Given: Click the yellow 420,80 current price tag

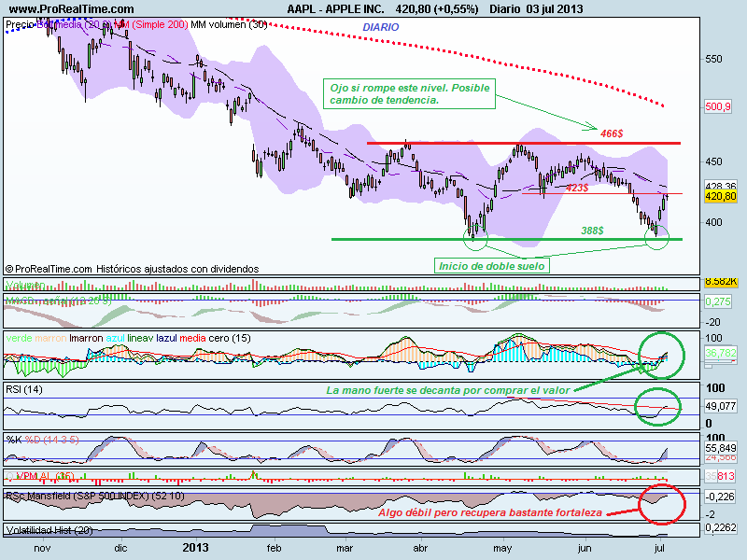Looking at the screenshot, I should click(721, 196).
